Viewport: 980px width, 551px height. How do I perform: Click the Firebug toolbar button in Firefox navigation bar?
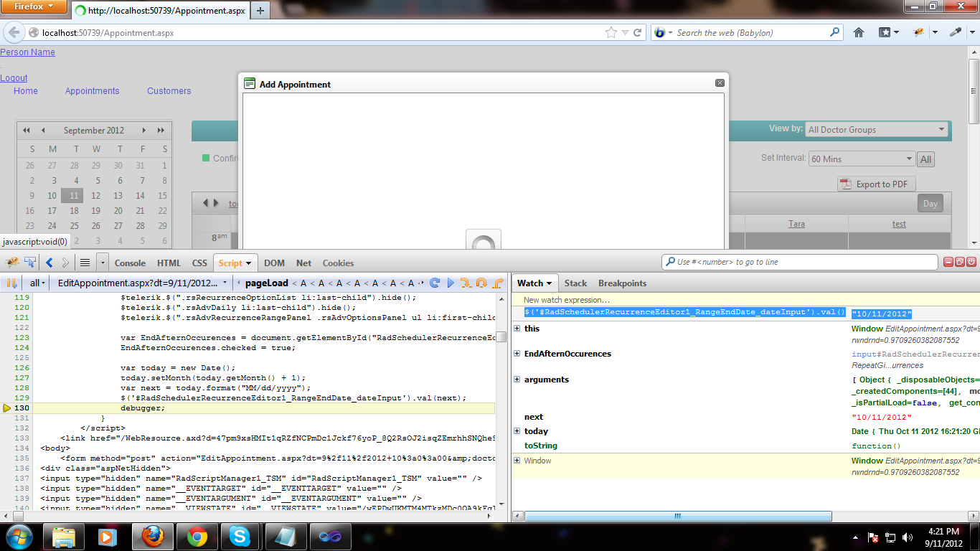918,32
